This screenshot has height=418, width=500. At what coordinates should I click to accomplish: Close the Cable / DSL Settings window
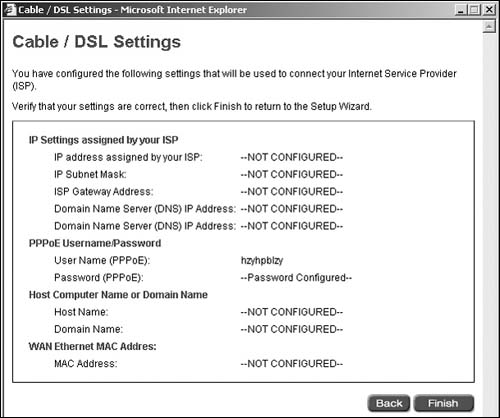point(489,10)
